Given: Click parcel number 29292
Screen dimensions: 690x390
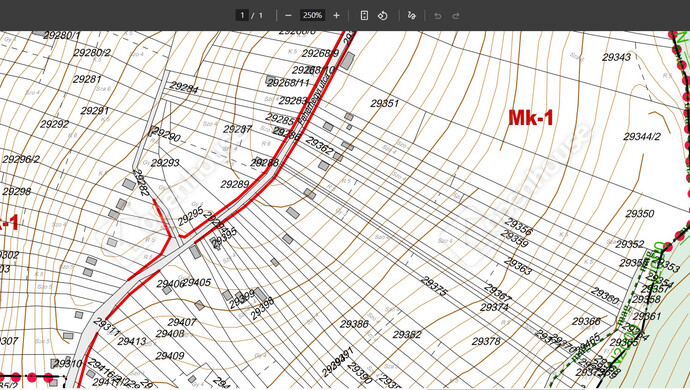Looking at the screenshot, I should [x=55, y=125].
